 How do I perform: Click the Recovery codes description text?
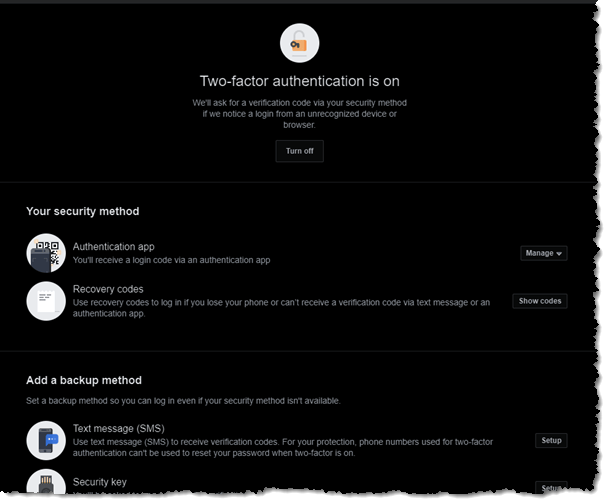(280, 307)
